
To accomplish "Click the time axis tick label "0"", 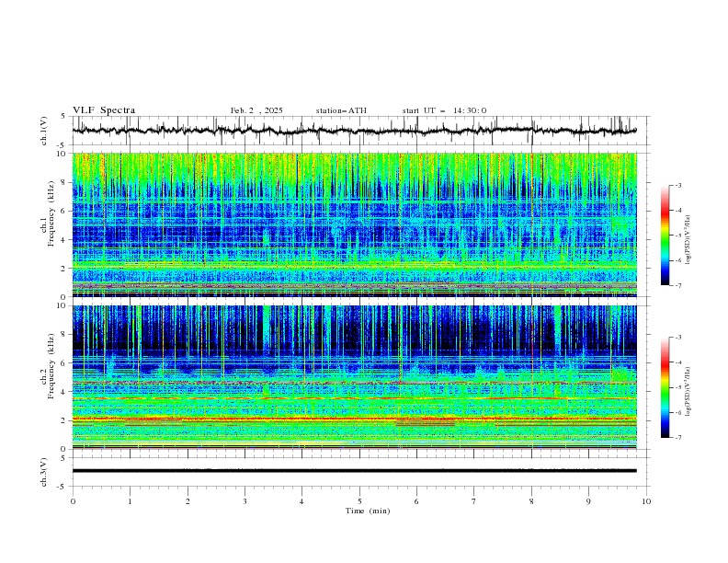I will [x=73, y=501].
